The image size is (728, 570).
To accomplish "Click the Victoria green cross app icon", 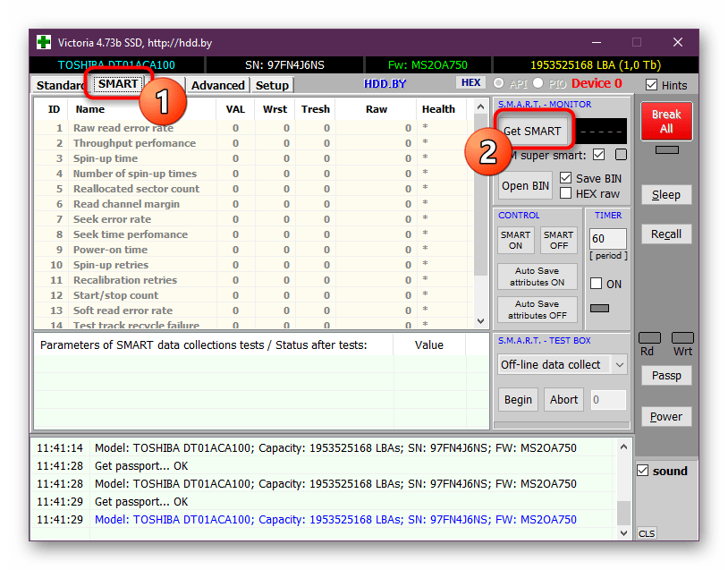I will [44, 42].
